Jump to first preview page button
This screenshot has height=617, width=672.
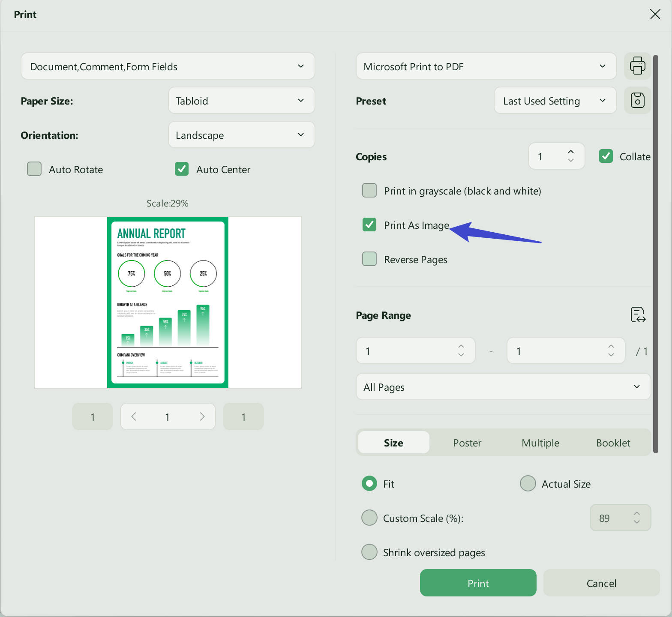(x=93, y=416)
